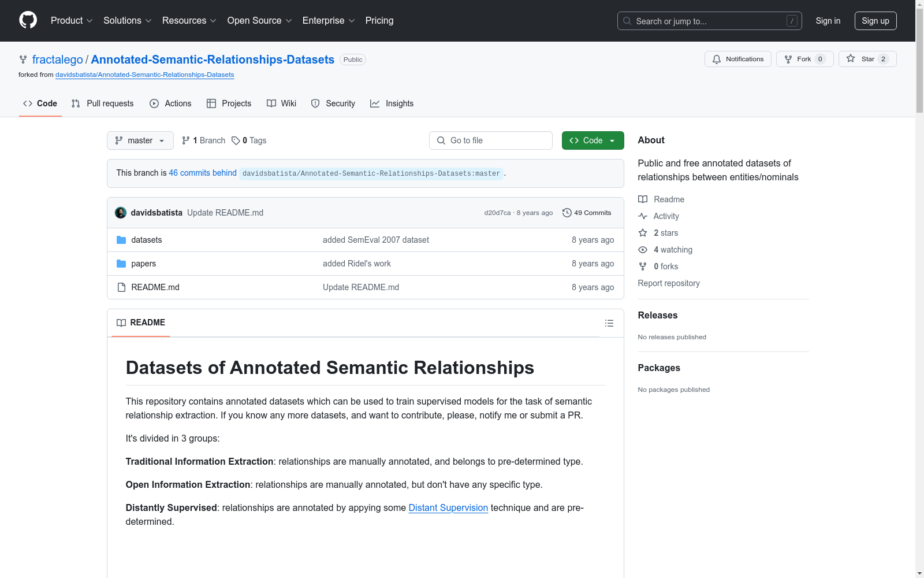
Task: Click the page vertical scrollbar thumb
Action: [919, 61]
